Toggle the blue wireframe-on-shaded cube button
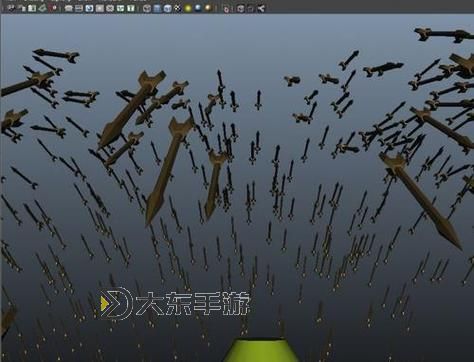This screenshot has height=362, width=474. [167, 8]
